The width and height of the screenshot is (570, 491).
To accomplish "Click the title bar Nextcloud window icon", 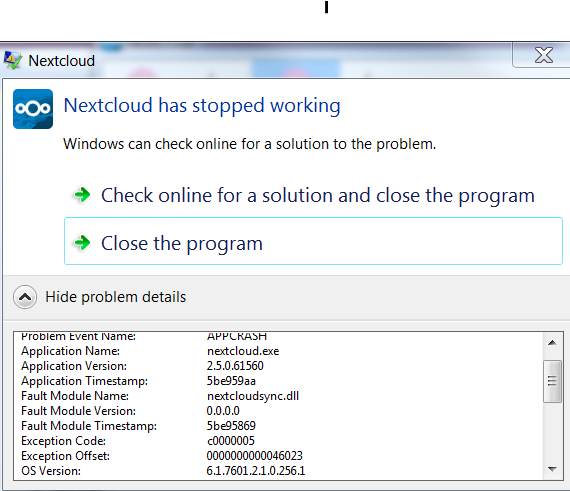I will pyautogui.click(x=13, y=60).
